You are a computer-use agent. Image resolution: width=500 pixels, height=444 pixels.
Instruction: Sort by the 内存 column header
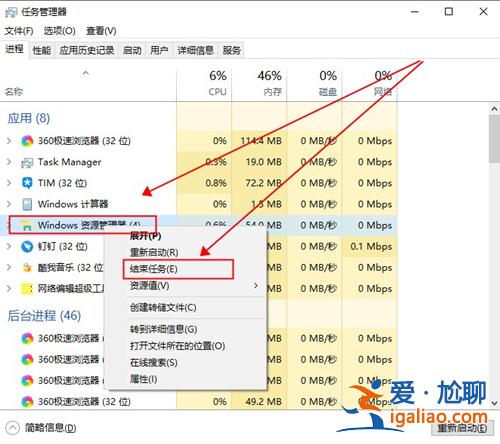[x=259, y=83]
